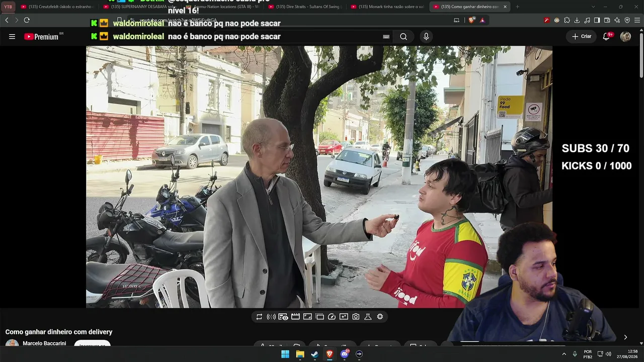Viewport: 644px width, 362px height.
Task: Switch to the Ammu-Nation locations (GTA III) tab
Action: coord(222,7)
